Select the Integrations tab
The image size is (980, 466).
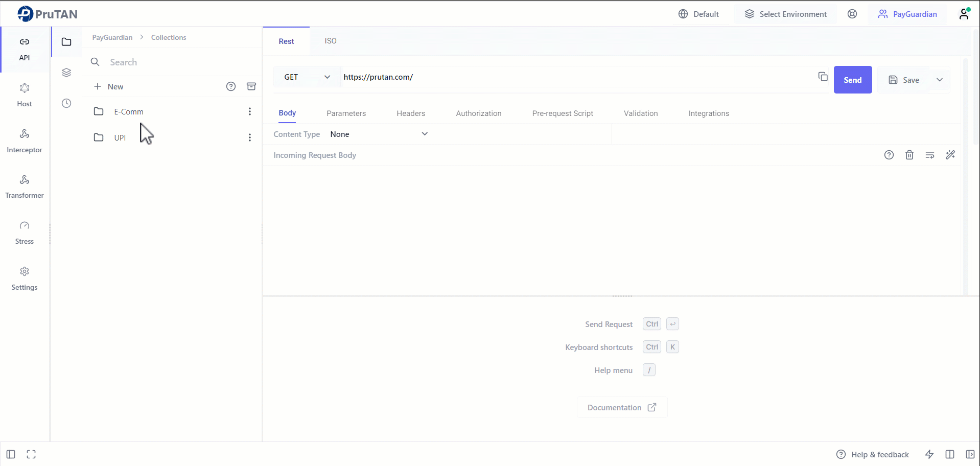[x=709, y=113]
